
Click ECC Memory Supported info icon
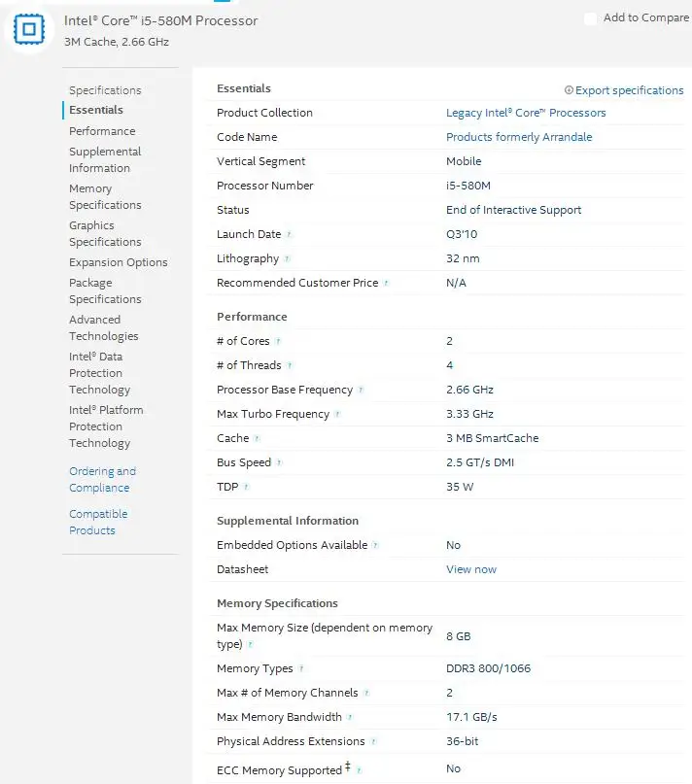point(359,770)
